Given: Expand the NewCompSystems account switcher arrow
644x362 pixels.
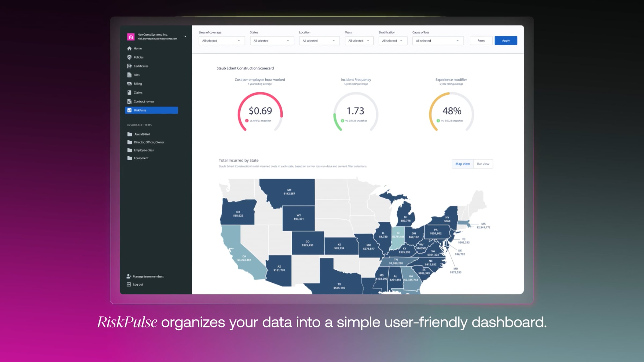Looking at the screenshot, I should (185, 36).
